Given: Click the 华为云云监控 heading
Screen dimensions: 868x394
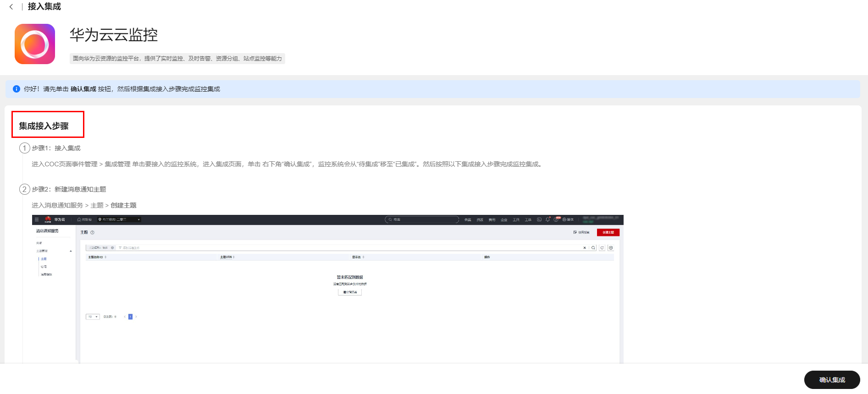Looking at the screenshot, I should pos(114,35).
